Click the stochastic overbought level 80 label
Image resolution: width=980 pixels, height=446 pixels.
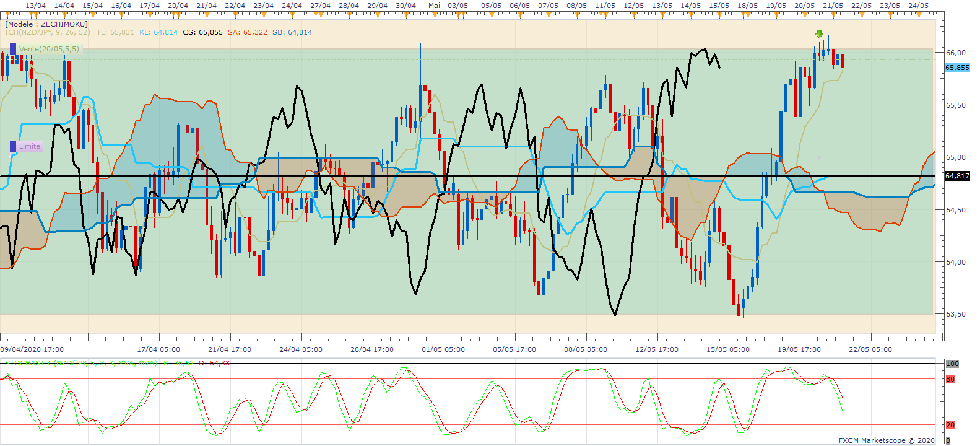(950, 379)
